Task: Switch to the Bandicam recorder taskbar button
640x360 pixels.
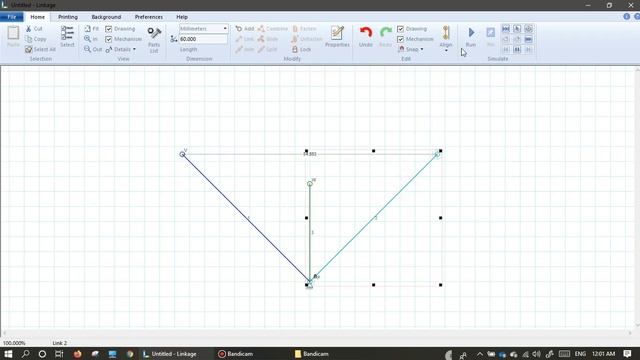Action: tap(236, 354)
